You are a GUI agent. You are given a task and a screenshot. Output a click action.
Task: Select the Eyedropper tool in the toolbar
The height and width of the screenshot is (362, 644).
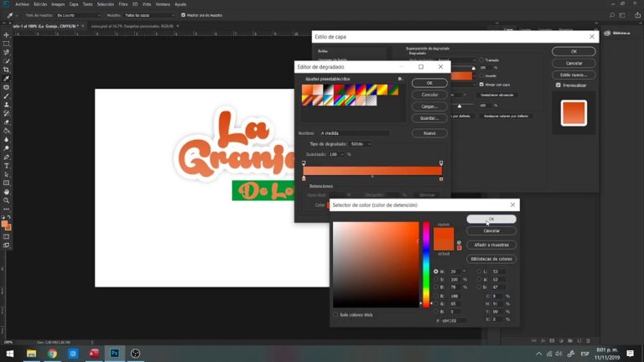[x=6, y=79]
